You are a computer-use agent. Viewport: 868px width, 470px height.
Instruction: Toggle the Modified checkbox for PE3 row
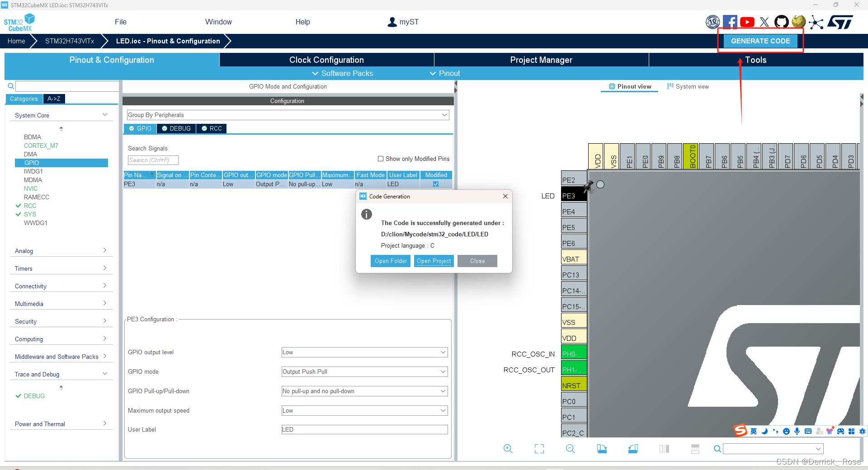coord(436,184)
